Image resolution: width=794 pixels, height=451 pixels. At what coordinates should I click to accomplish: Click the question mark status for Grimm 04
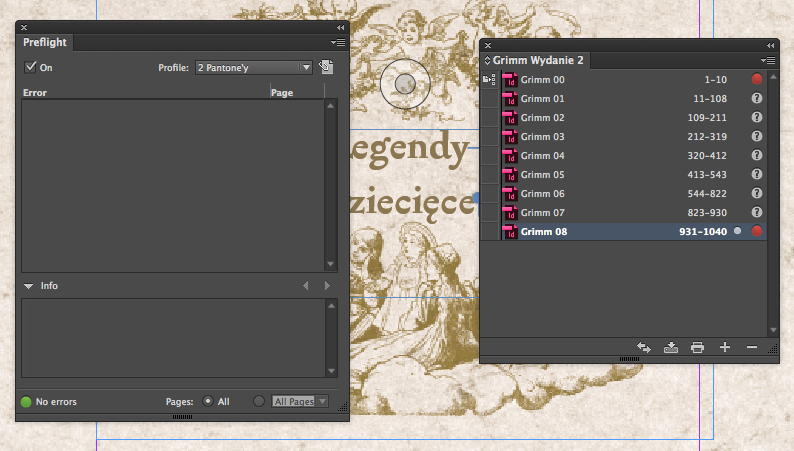pos(757,155)
